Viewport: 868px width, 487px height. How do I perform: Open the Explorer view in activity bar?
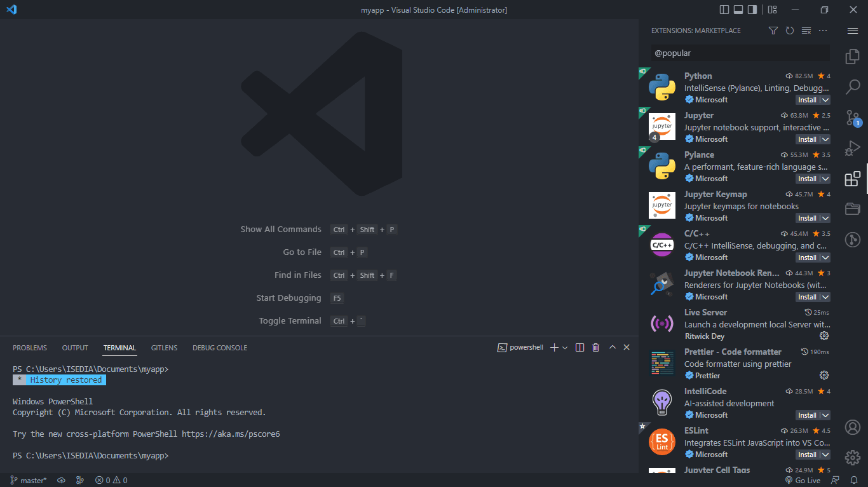pyautogui.click(x=852, y=57)
